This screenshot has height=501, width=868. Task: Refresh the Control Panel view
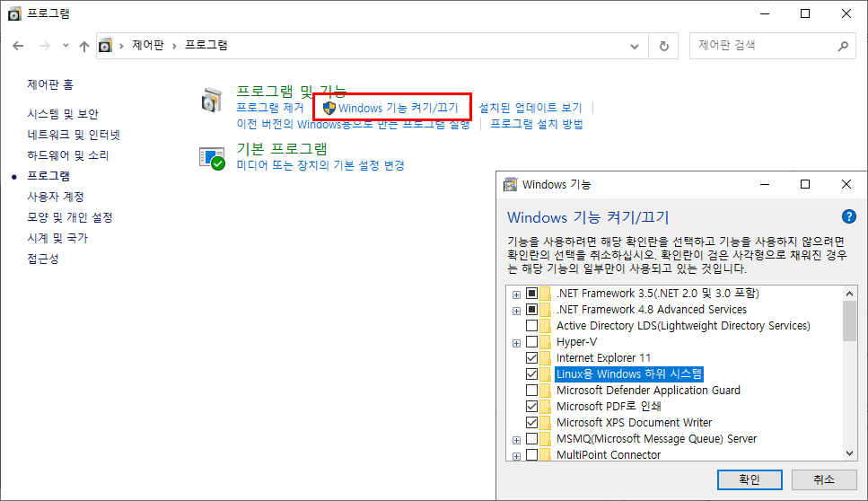point(663,47)
